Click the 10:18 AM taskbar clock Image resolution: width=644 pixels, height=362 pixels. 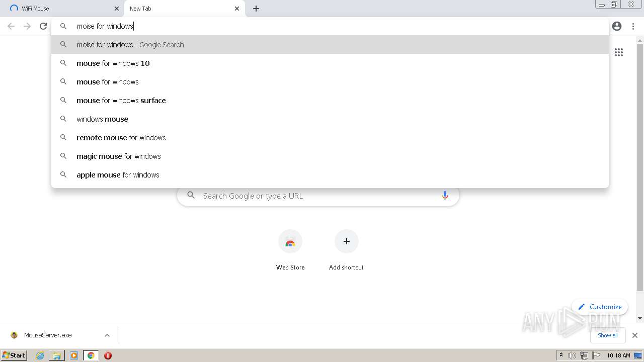[x=618, y=355]
